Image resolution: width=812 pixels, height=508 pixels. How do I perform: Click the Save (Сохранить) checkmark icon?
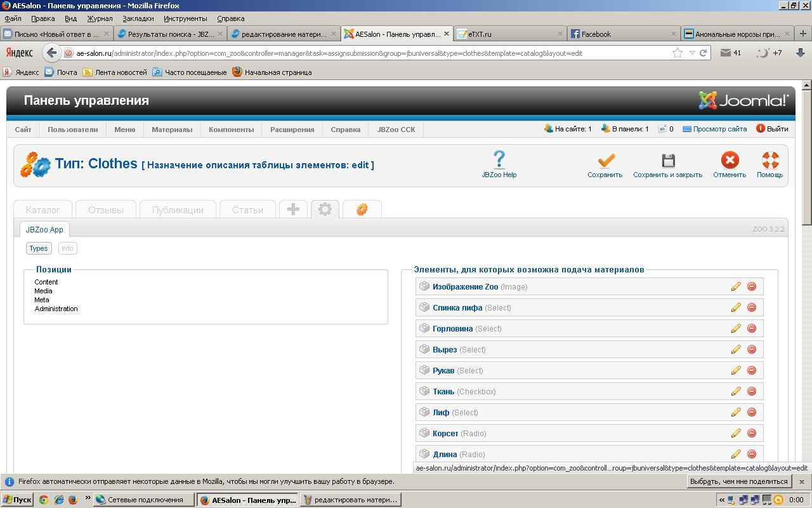[x=605, y=160]
